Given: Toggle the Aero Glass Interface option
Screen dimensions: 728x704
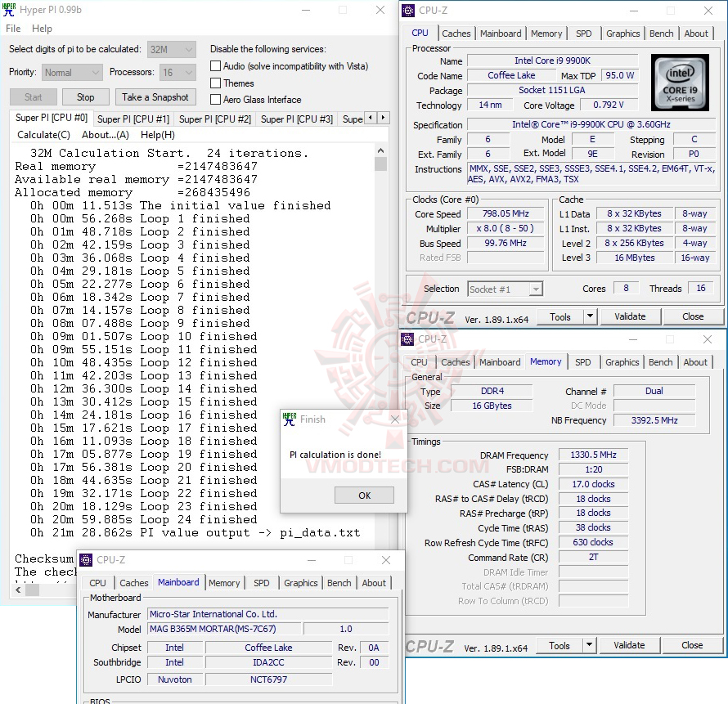Looking at the screenshot, I should click(217, 99).
